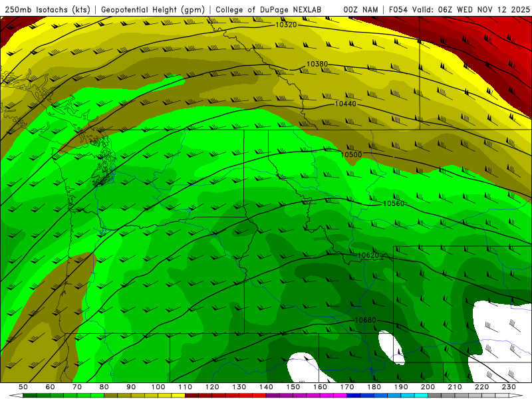This screenshot has width=532, height=399.
Task: Click the 70 value on the color scale
Action: point(77,387)
